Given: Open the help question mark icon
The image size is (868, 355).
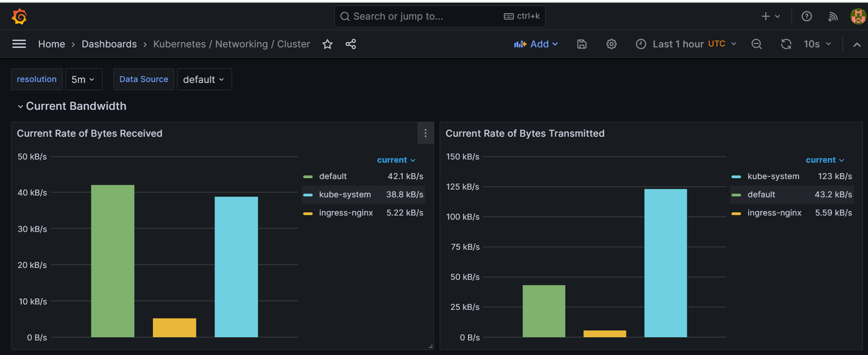Looking at the screenshot, I should tap(807, 16).
